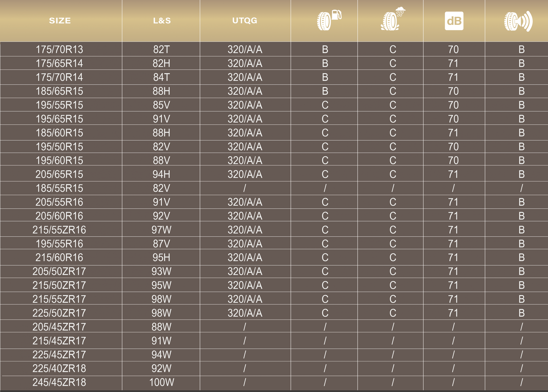Click size cell 215/60R16
This screenshot has width=548, height=392.
pyautogui.click(x=59, y=257)
